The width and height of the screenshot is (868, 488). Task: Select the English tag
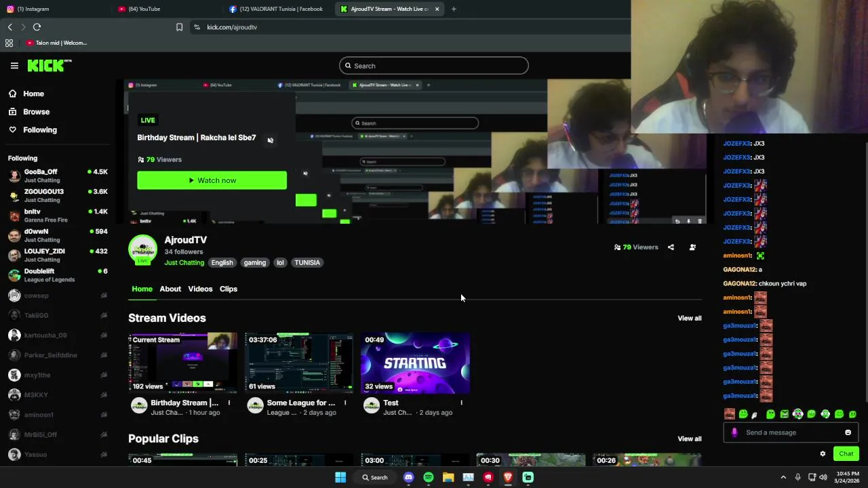click(x=222, y=262)
